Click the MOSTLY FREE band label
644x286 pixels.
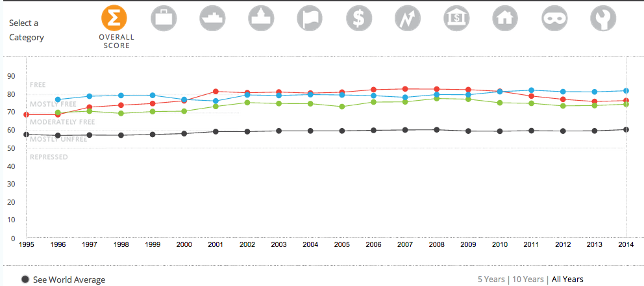[x=53, y=104]
